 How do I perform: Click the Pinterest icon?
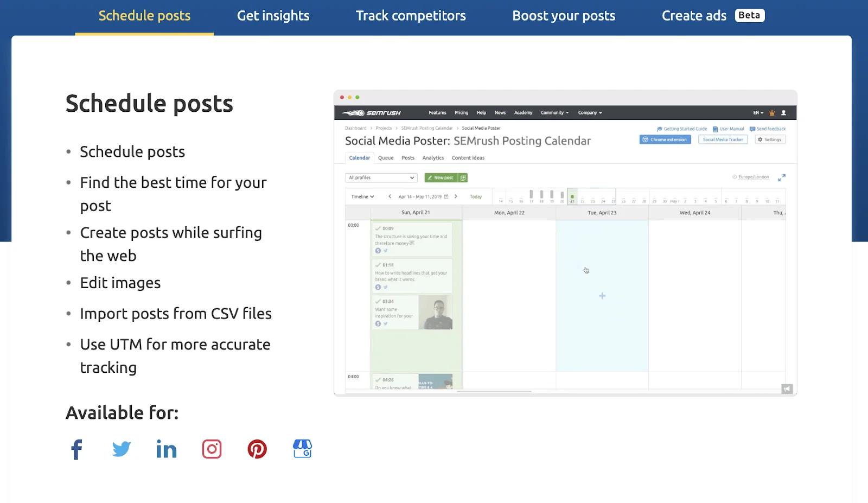[257, 449]
